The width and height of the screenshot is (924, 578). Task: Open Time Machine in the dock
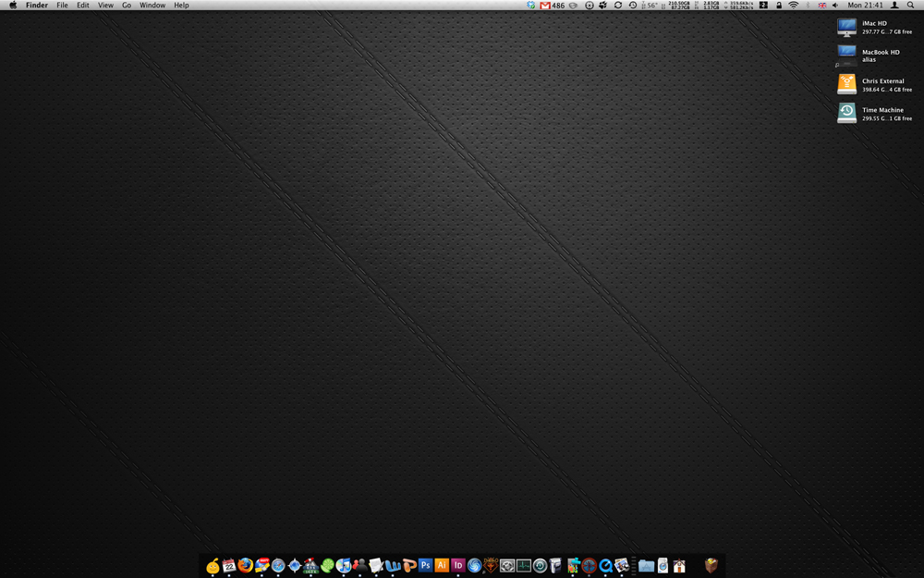540,566
